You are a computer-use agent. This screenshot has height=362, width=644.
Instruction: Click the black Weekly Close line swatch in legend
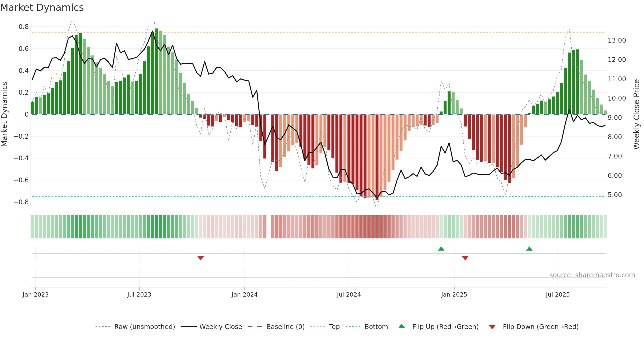point(189,327)
